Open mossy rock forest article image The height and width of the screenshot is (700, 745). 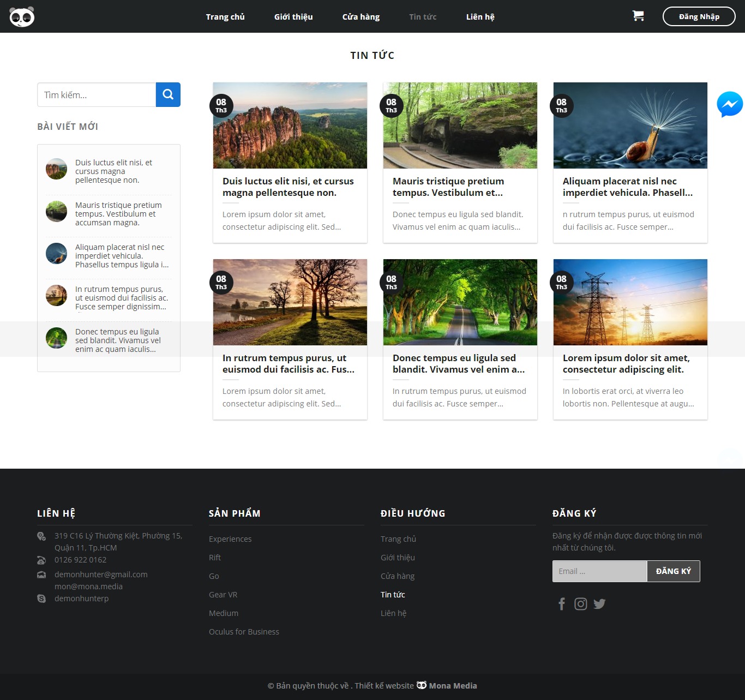pos(460,125)
